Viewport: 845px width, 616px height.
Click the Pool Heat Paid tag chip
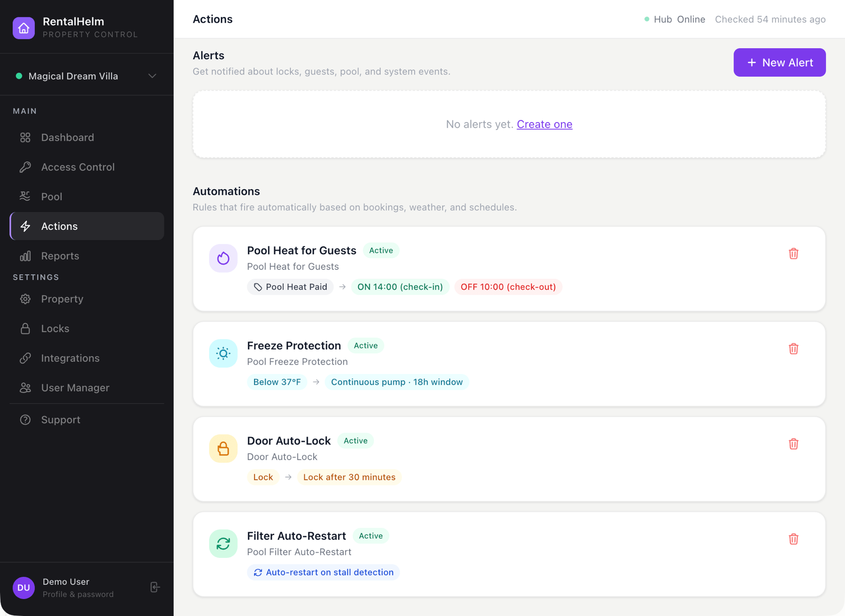pos(290,287)
